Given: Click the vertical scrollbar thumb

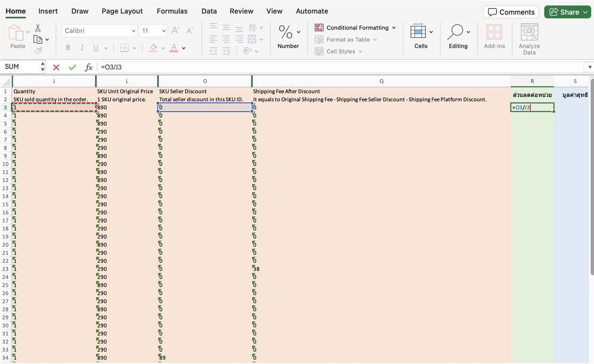Looking at the screenshot, I should pyautogui.click(x=592, y=176).
